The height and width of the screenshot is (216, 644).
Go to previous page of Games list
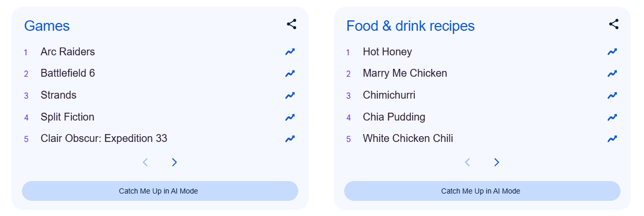[145, 162]
